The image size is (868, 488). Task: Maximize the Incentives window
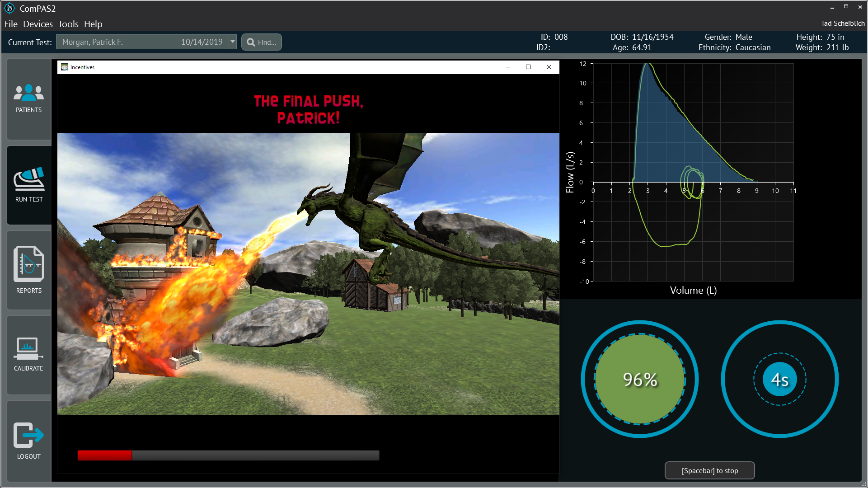528,67
